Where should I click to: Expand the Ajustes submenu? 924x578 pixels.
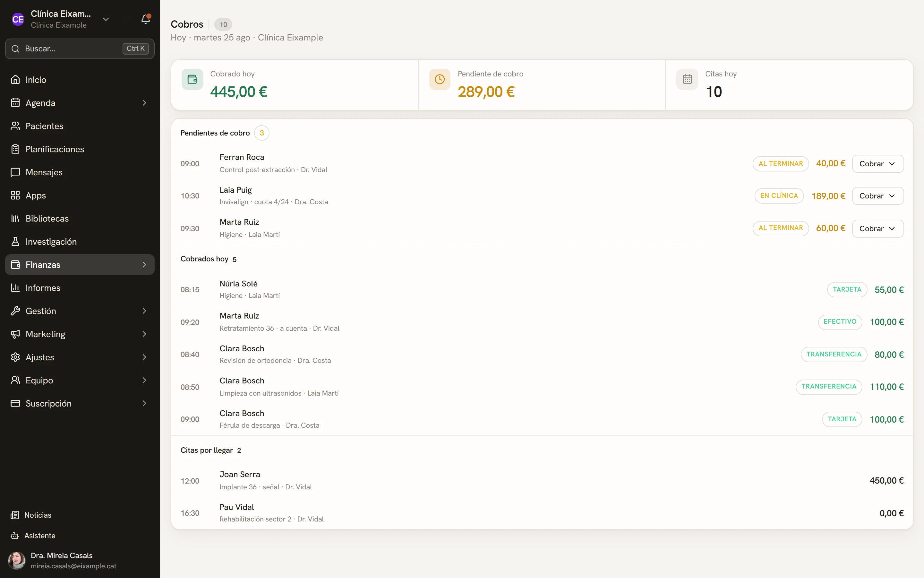click(144, 357)
